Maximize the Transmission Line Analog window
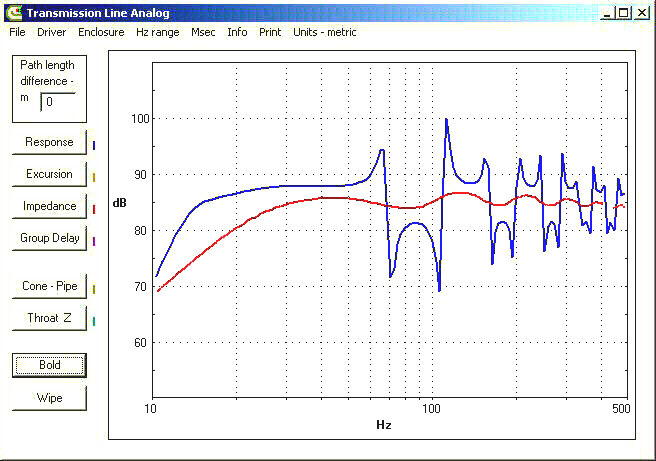The height and width of the screenshot is (461, 656). pyautogui.click(x=623, y=13)
